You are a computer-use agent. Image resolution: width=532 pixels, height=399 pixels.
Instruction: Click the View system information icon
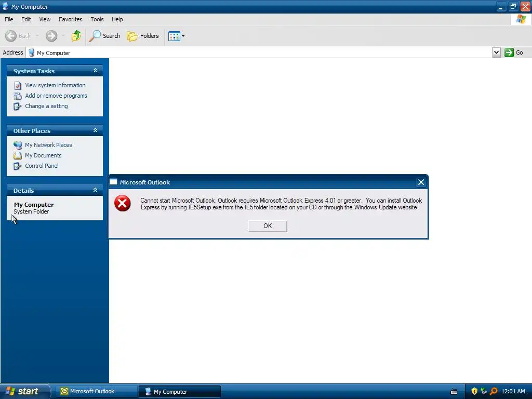click(x=18, y=86)
